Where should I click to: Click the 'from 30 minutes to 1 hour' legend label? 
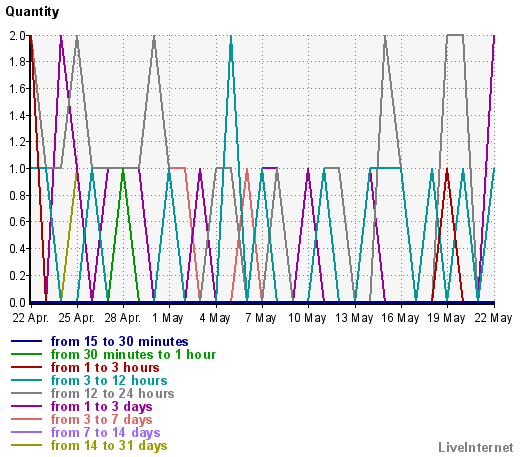pos(133,354)
